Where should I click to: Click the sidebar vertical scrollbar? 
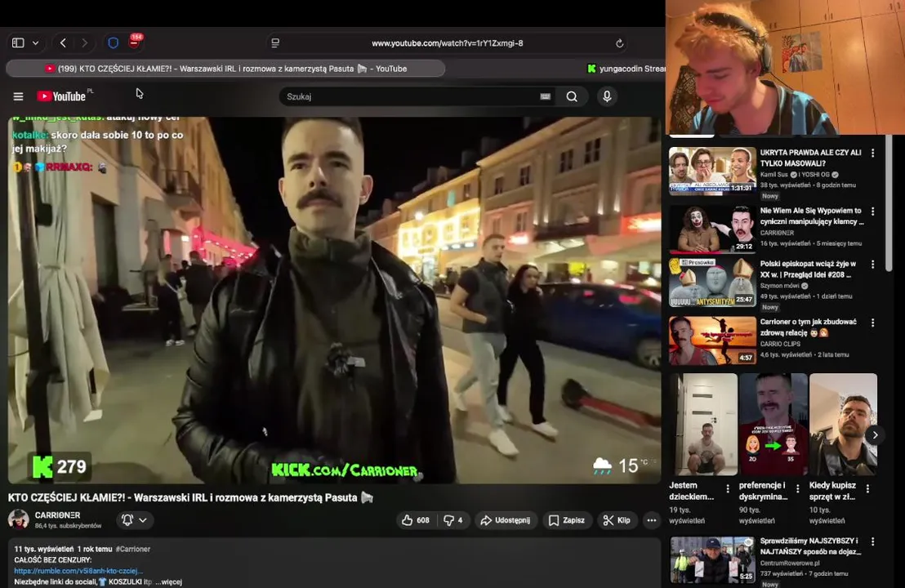pyautogui.click(x=889, y=202)
